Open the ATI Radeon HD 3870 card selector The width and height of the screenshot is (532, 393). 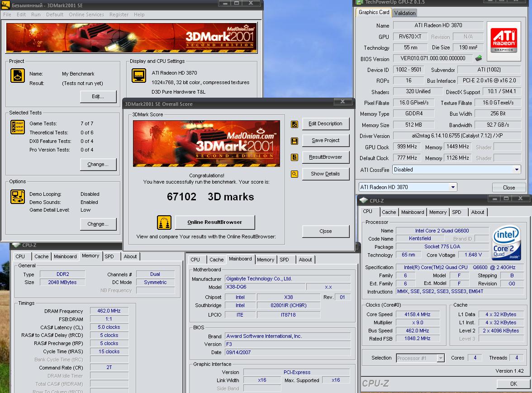click(452, 187)
